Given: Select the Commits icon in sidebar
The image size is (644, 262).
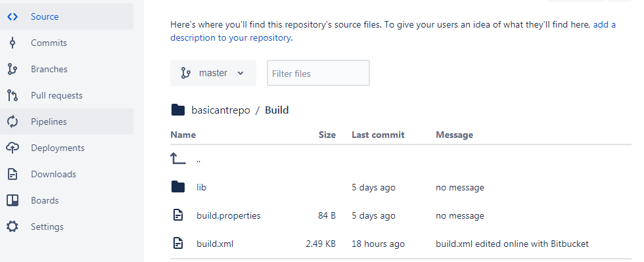Looking at the screenshot, I should click(12, 43).
